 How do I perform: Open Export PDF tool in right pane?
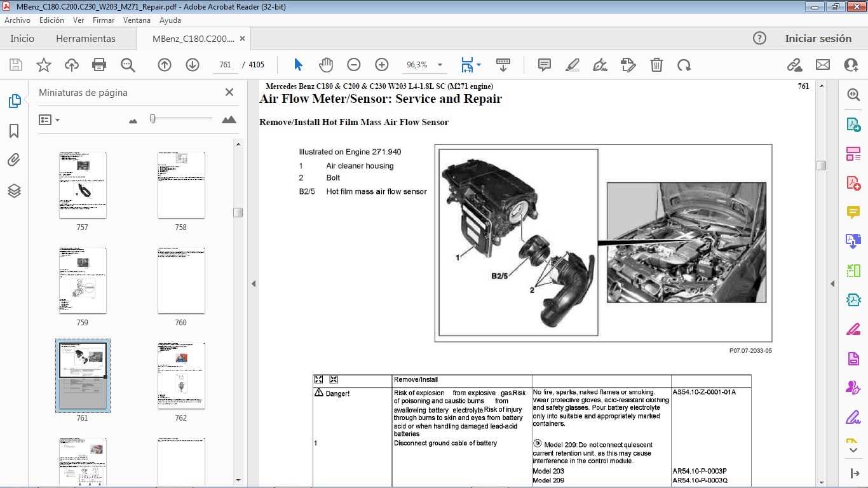(x=853, y=125)
